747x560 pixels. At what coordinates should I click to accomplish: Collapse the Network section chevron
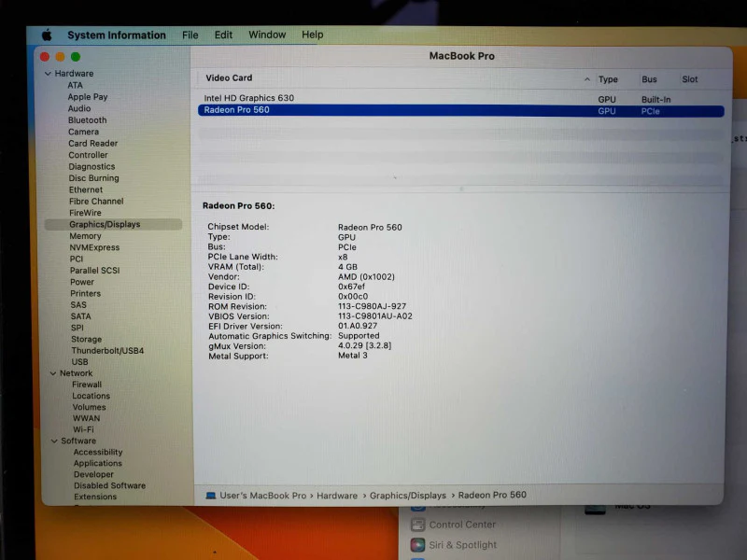tap(53, 373)
